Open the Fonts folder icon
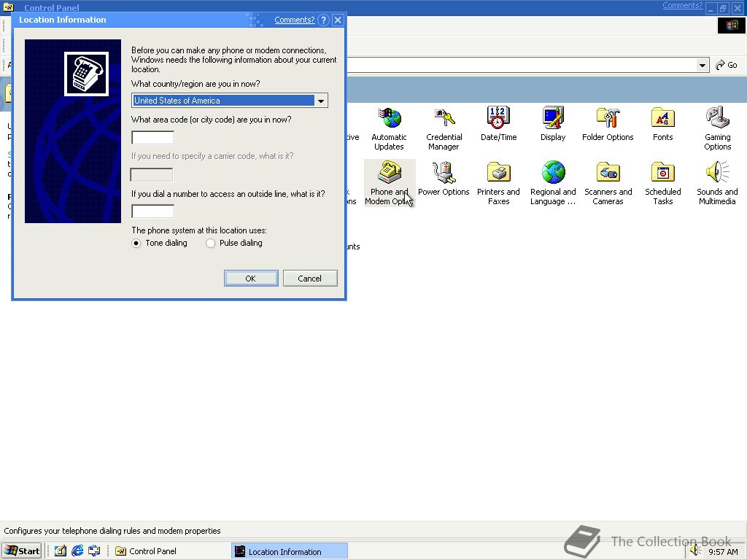Viewport: 747px width, 560px height. 662,124
